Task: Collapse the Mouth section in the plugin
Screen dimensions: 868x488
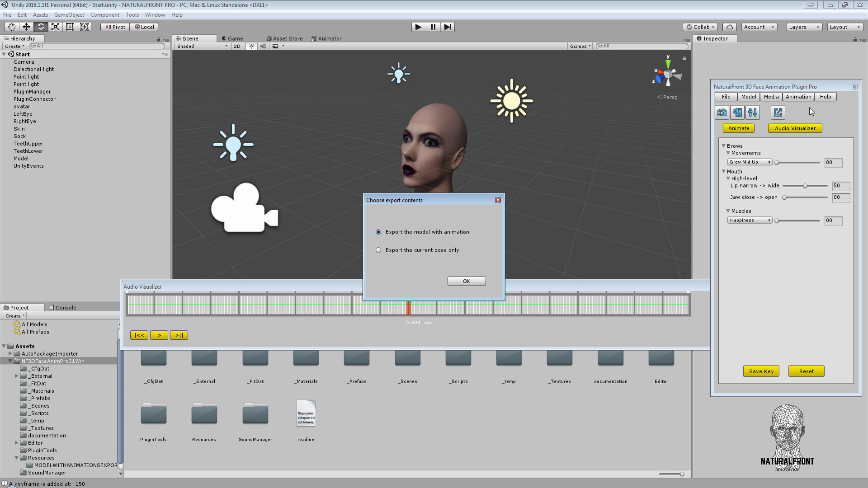Action: (x=724, y=171)
